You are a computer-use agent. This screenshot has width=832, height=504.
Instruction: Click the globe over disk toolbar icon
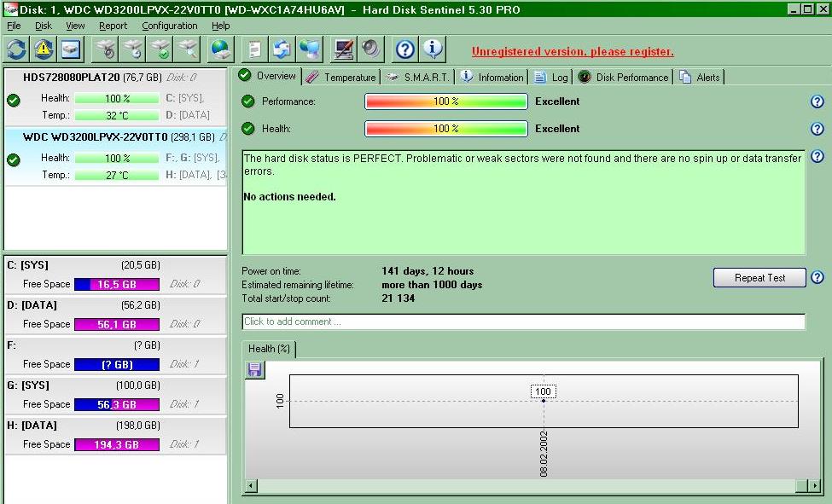220,49
